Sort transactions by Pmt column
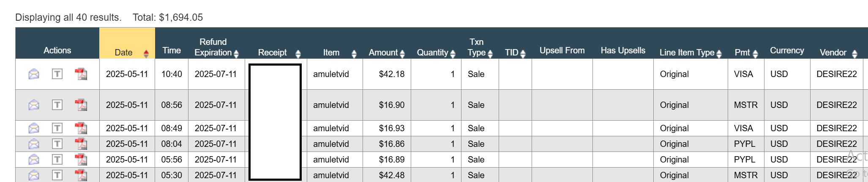868x182 pixels. [755, 53]
